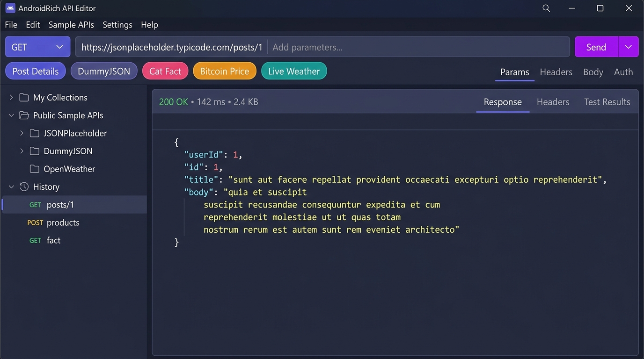Click the Send button
This screenshot has width=644, height=359.
[596, 47]
